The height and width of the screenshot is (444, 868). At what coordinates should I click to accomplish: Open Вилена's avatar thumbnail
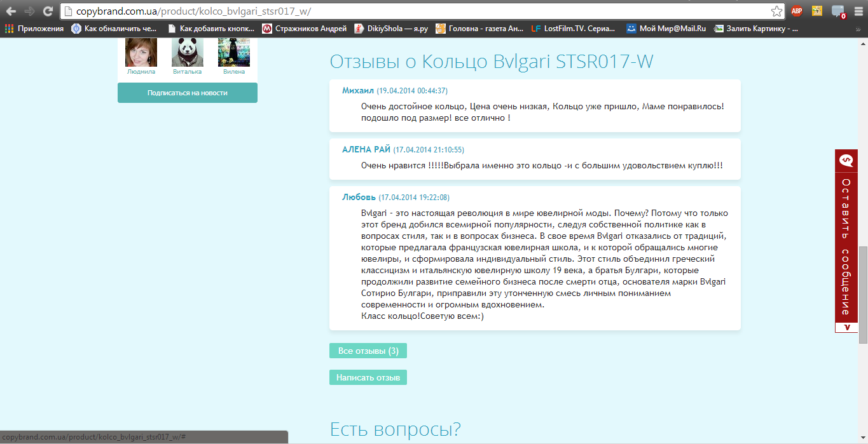[x=234, y=52]
